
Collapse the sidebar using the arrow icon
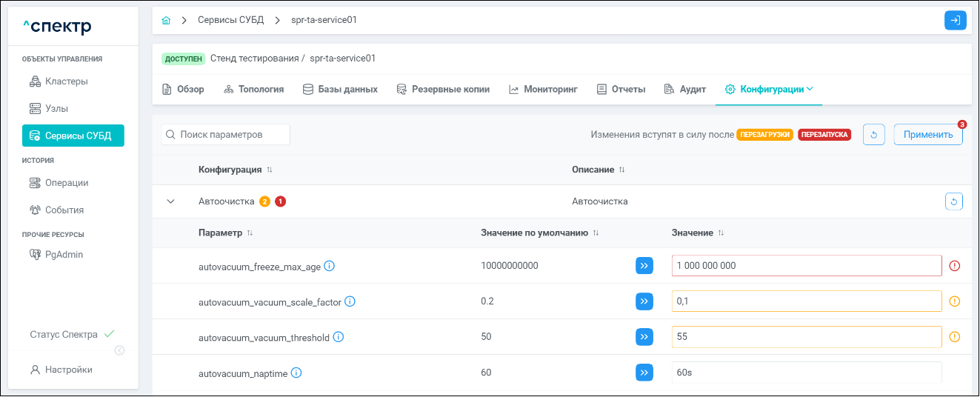[119, 350]
